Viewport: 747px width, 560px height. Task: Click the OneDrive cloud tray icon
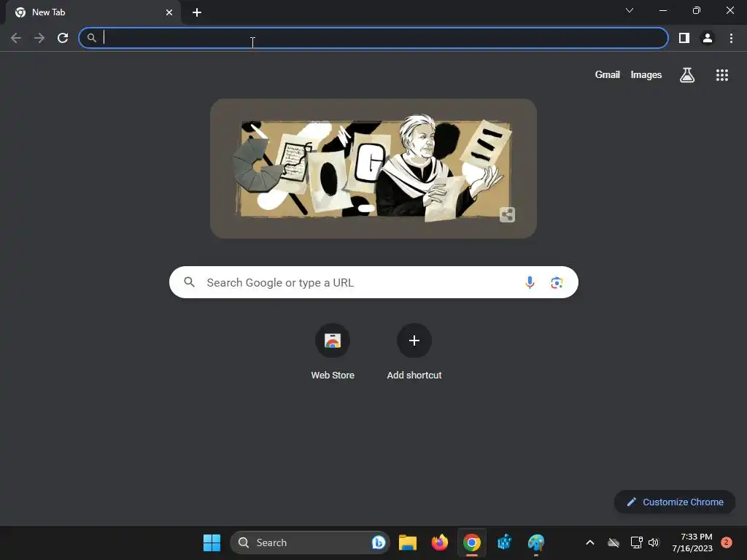(x=614, y=542)
